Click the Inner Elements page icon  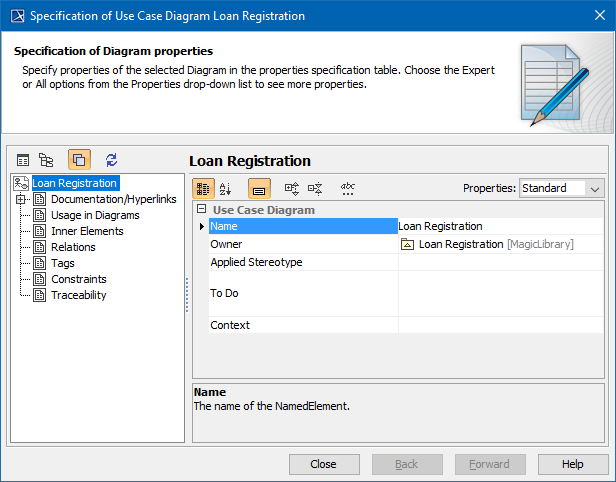(39, 231)
